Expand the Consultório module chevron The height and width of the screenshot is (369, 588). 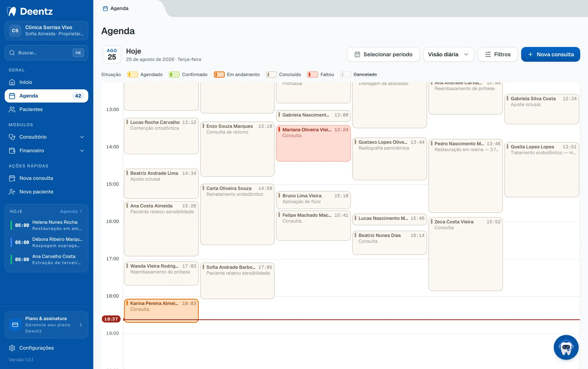tap(82, 137)
